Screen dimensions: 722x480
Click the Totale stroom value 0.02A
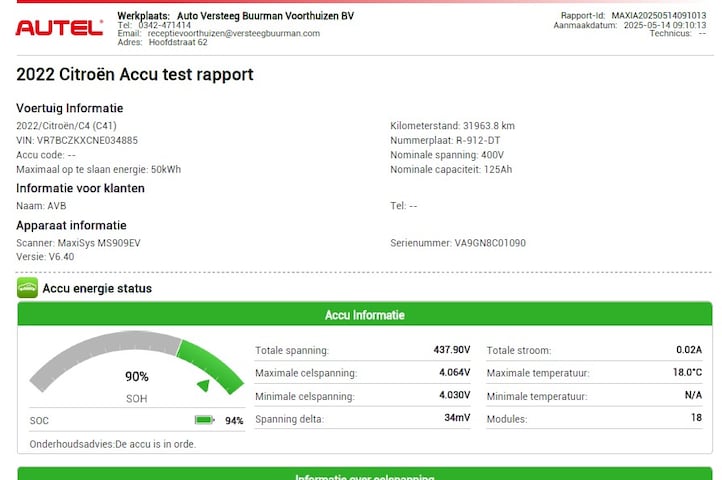pos(689,350)
